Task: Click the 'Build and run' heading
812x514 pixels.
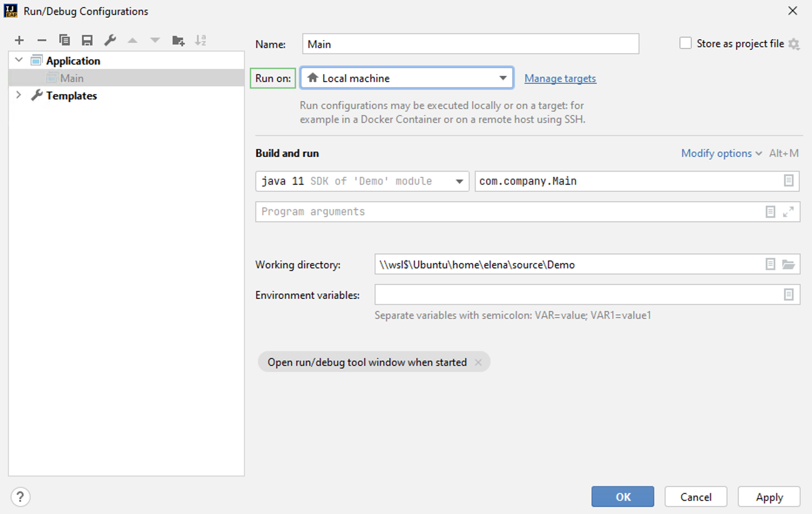Action: point(287,153)
